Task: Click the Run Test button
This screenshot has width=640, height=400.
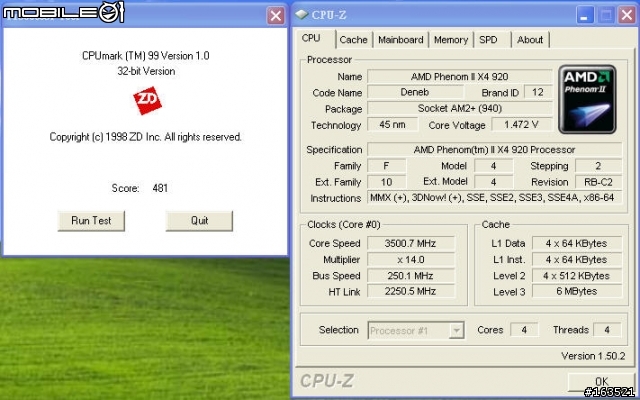Action: (x=91, y=221)
